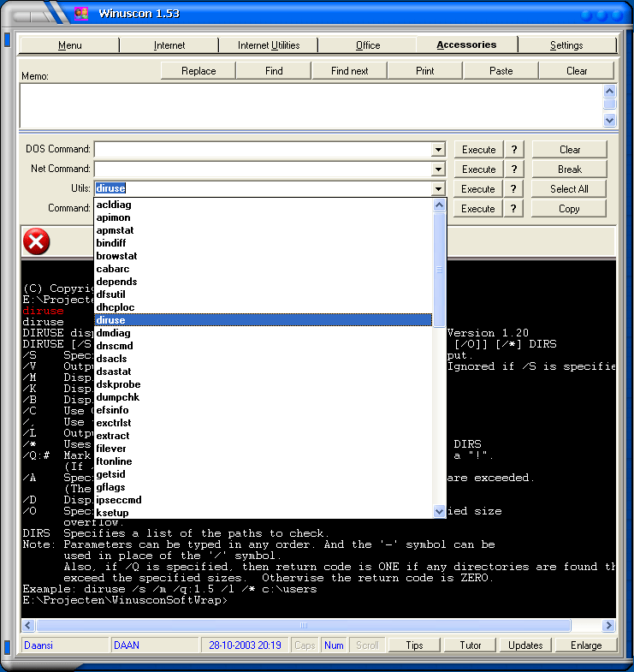Execute the Utils entry

pos(477,189)
